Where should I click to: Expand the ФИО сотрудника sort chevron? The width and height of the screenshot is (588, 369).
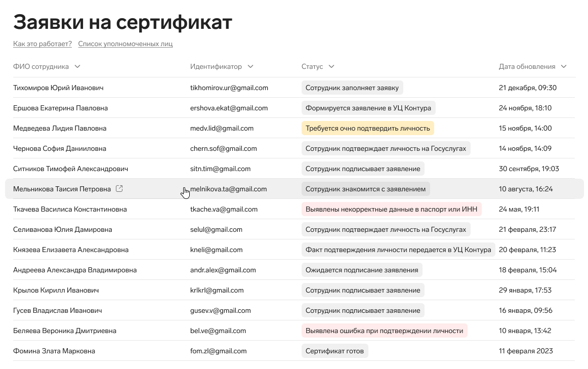[x=77, y=66]
